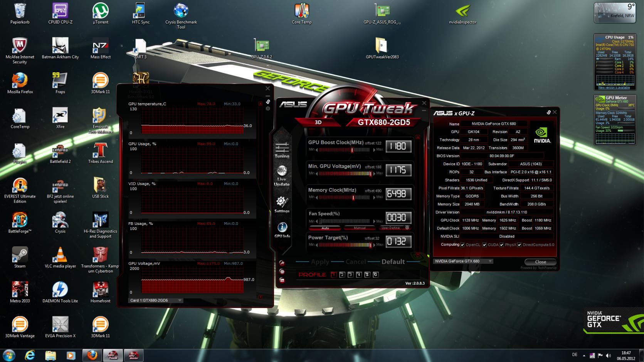Click Apply in GPU Tweak
The image size is (644, 362).
[x=320, y=262]
